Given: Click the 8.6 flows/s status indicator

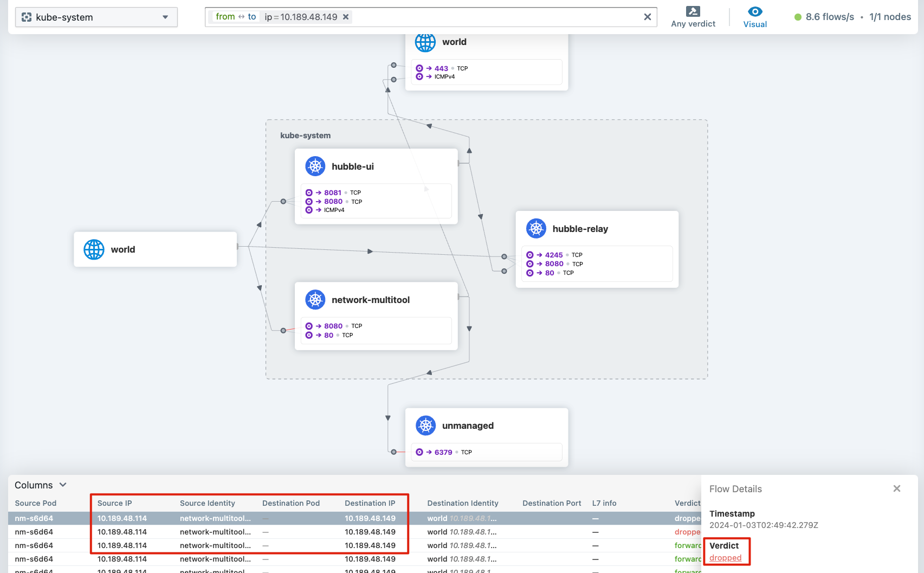Looking at the screenshot, I should click(x=824, y=17).
